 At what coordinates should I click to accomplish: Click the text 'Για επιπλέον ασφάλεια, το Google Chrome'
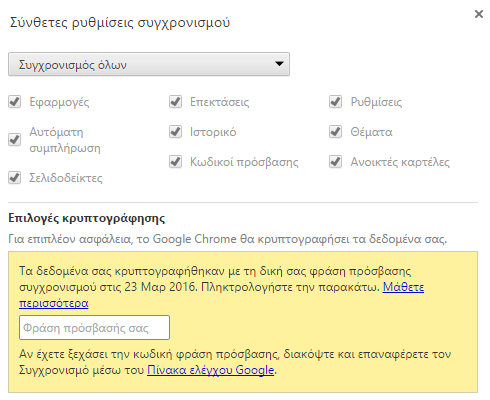click(122, 239)
